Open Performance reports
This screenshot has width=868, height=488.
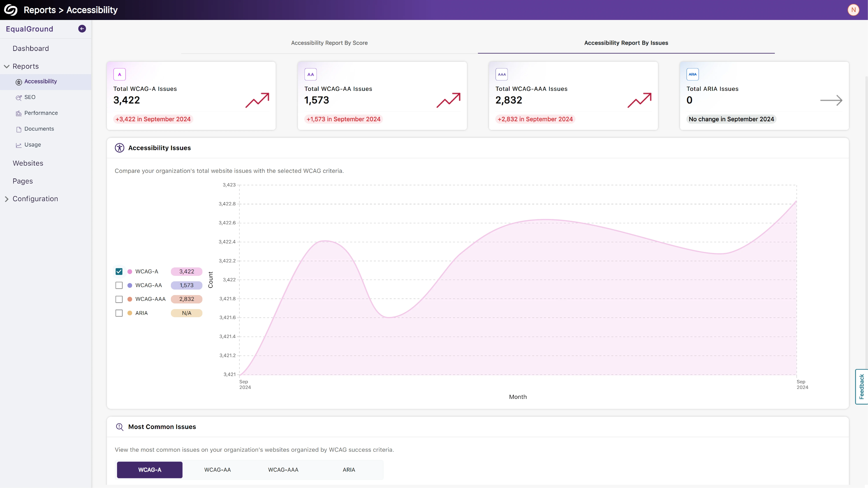[x=41, y=113]
